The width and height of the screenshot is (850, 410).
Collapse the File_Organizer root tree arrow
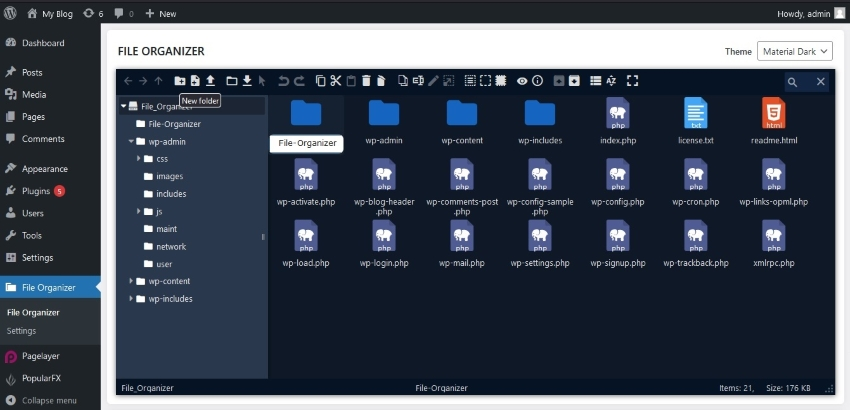click(x=124, y=106)
